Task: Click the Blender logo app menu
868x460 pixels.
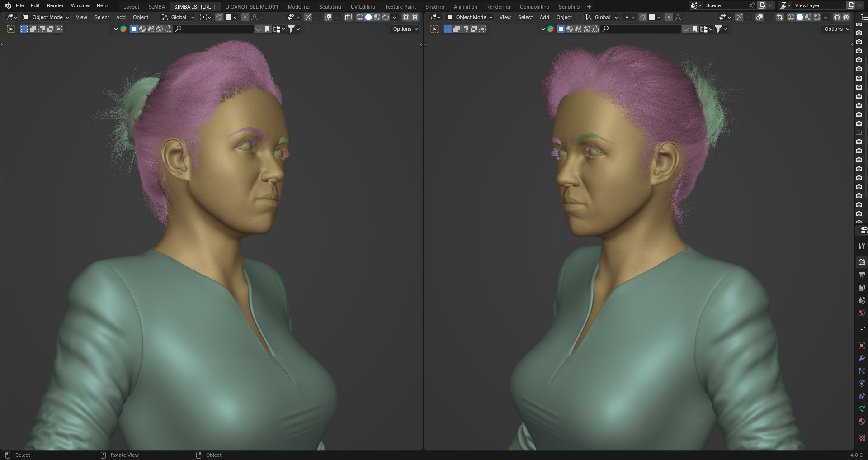Action: click(8, 5)
